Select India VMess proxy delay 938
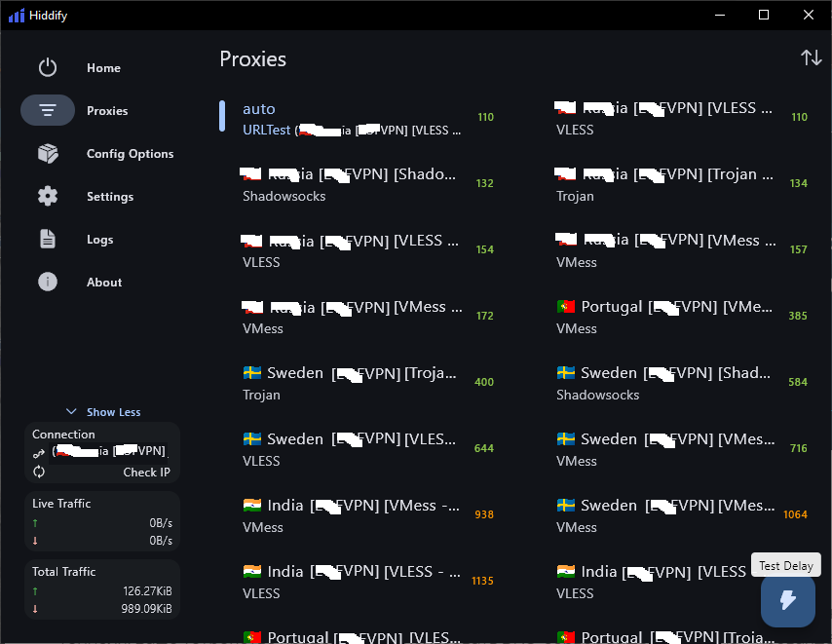Viewport: 832px width, 644px height. tap(366, 515)
